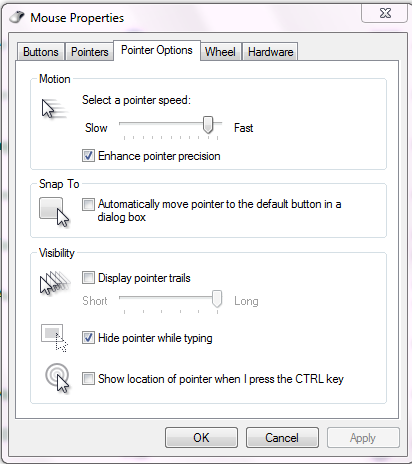Click the CTRL key pointer location icon
Viewport: 412px width, 464px height.
(57, 378)
